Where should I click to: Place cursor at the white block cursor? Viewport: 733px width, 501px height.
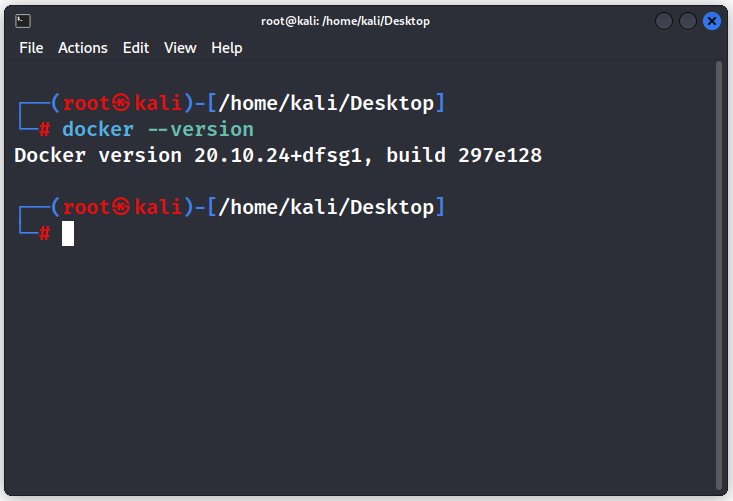[68, 233]
